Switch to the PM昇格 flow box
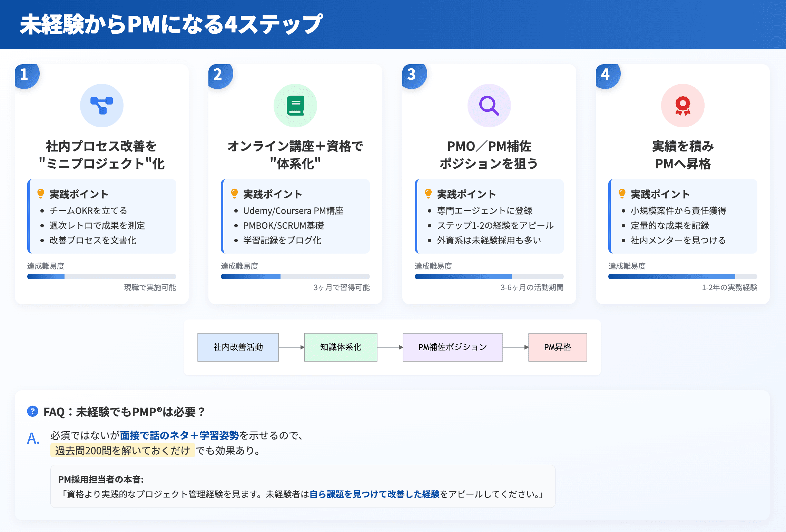The image size is (786, 532). (x=557, y=347)
